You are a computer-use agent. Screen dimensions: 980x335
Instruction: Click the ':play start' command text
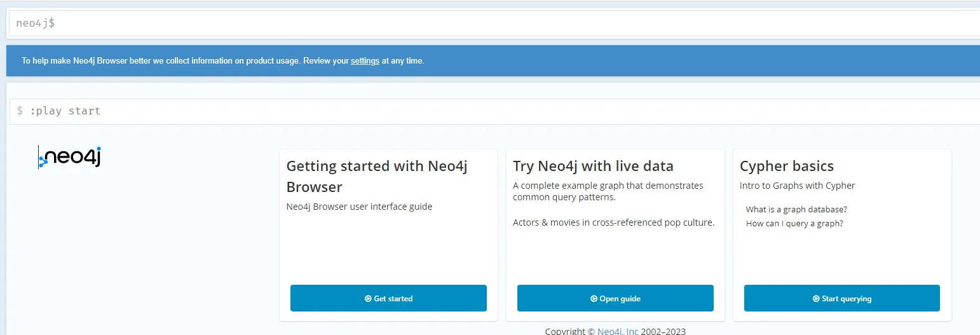[x=65, y=111]
